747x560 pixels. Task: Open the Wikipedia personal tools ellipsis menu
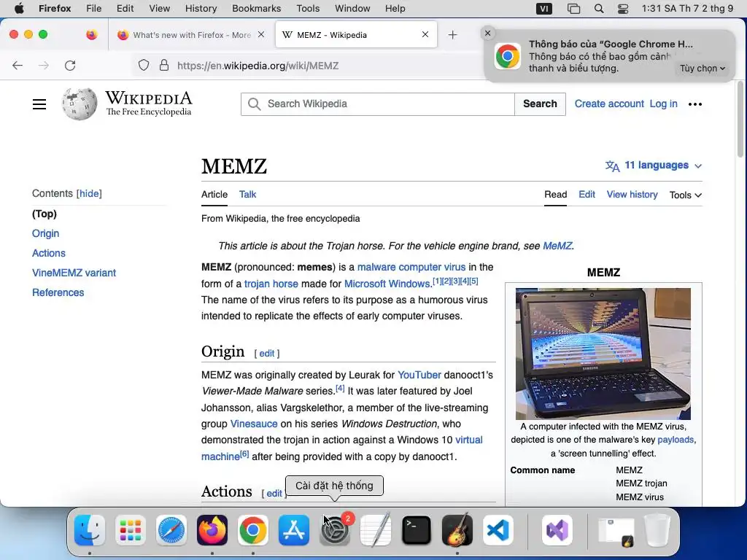pyautogui.click(x=695, y=104)
